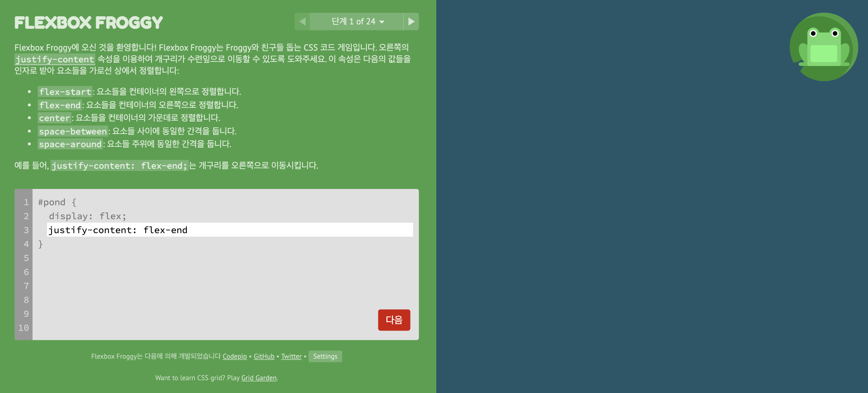868x393 pixels.
Task: Click line number 3 in editor gutter
Action: tap(26, 230)
